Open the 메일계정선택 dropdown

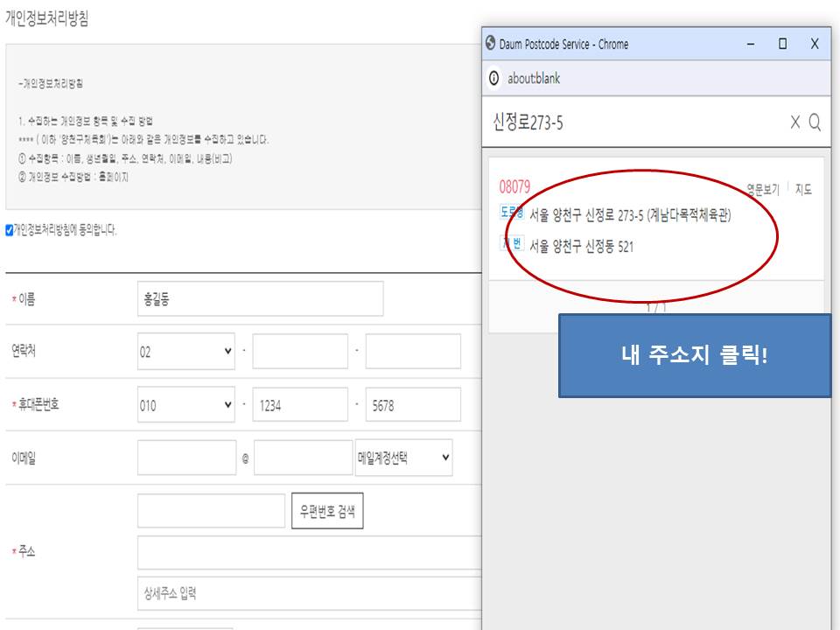point(403,458)
